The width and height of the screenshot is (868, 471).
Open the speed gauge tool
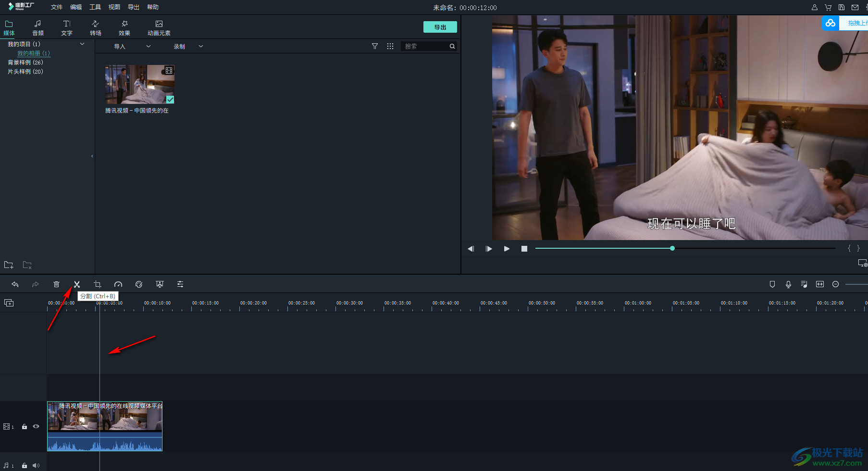tap(118, 284)
